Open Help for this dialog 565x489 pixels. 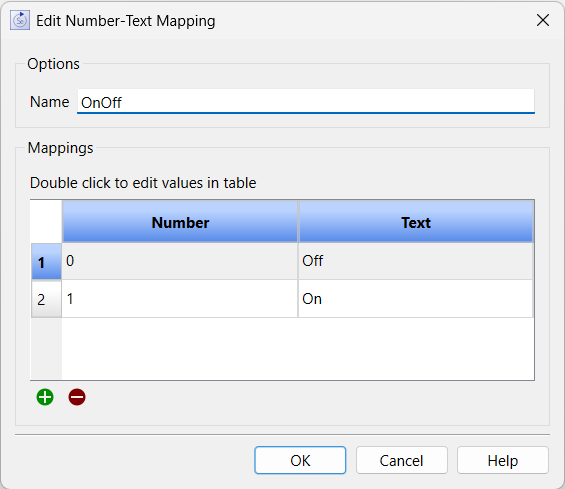(503, 460)
